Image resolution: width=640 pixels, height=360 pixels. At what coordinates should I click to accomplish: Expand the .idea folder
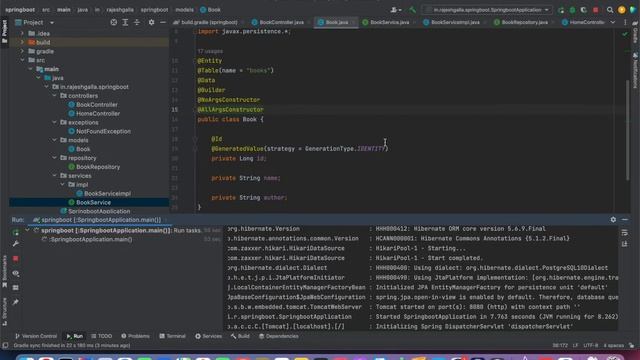(x=22, y=33)
